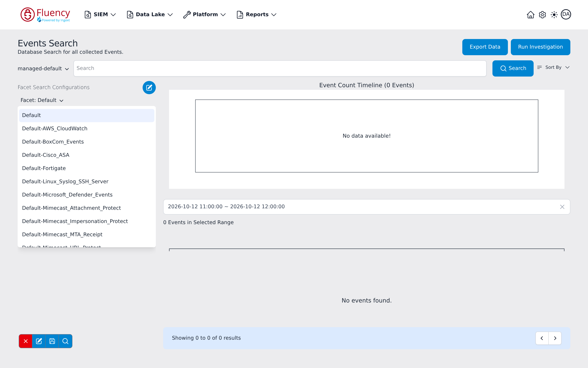Image resolution: width=588 pixels, height=368 pixels.
Task: Edit facet search configurations pencil icon
Action: click(x=149, y=88)
